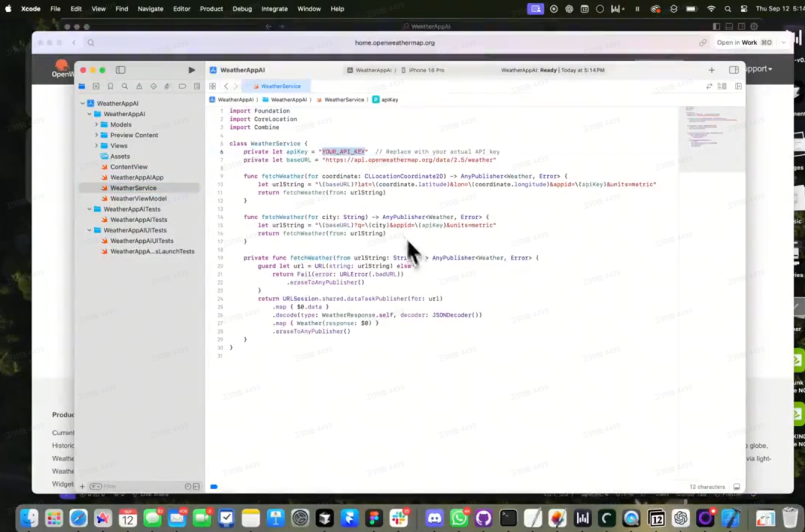Screen dimensions: 805x532
Task: Toggle the inspector panel in Xcode toolbar
Action: (x=733, y=70)
